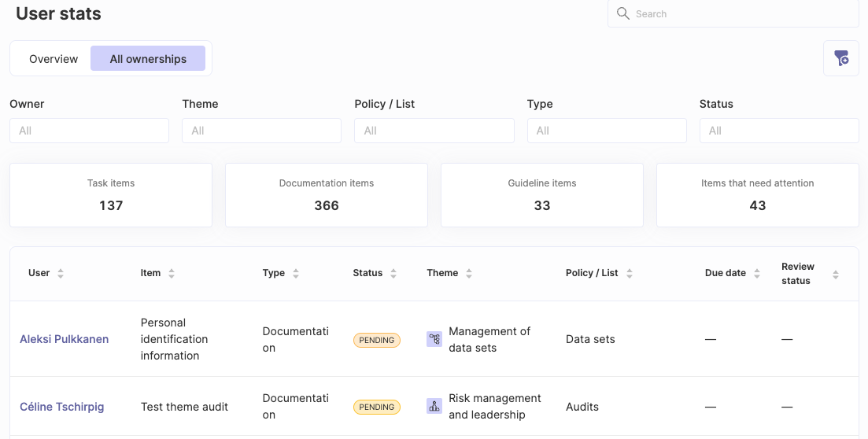
Task: Click the search magnifier icon
Action: click(x=622, y=13)
